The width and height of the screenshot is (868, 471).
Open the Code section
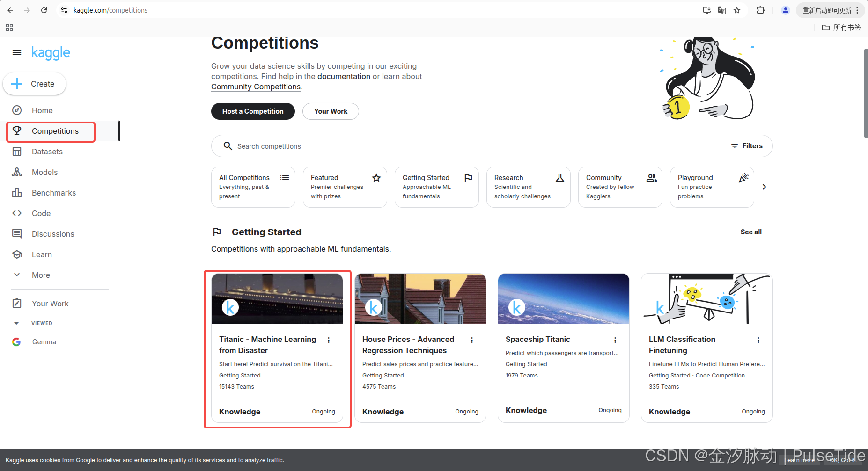(41, 213)
